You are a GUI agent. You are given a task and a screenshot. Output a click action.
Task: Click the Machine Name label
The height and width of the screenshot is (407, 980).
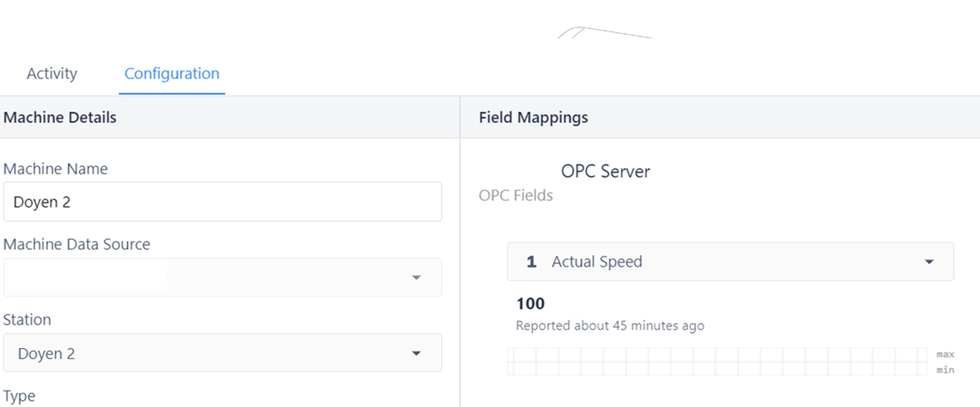pos(56,169)
